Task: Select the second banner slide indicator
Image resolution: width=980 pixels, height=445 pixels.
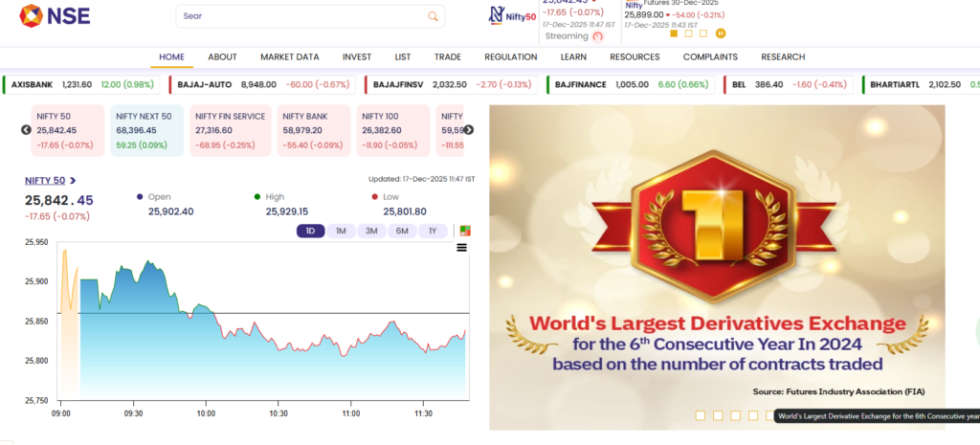Action: coord(718,415)
